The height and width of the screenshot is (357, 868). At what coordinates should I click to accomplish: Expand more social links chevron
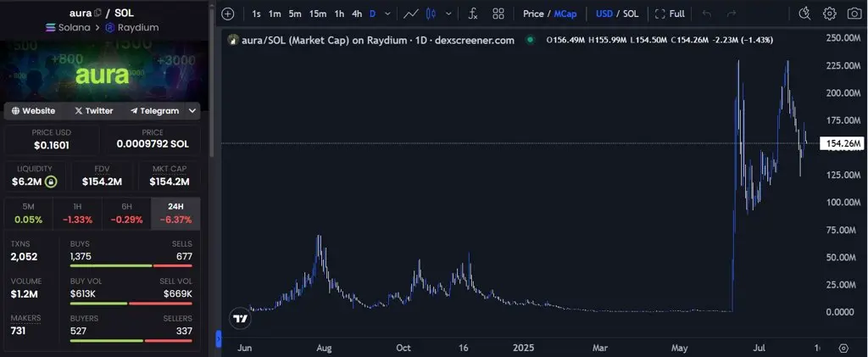192,111
